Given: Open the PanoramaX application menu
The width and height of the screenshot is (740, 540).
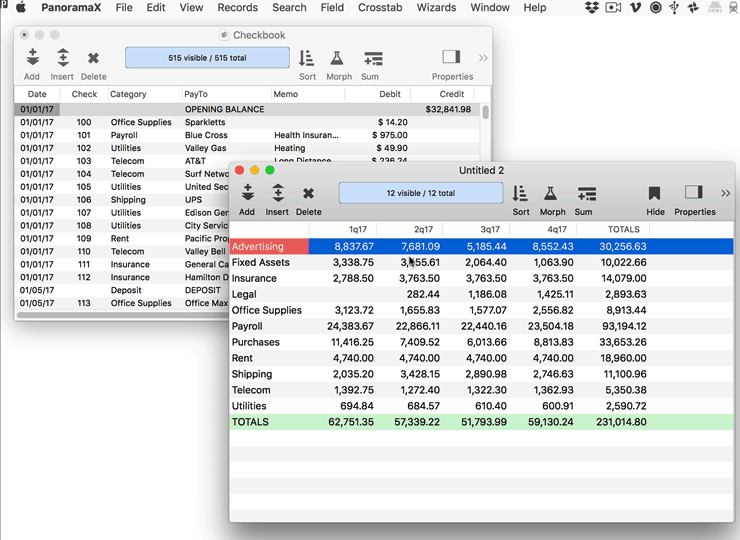Looking at the screenshot, I should click(71, 8).
